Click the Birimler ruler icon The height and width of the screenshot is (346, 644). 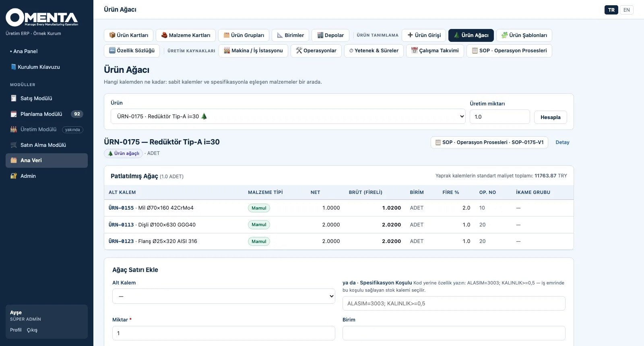280,35
